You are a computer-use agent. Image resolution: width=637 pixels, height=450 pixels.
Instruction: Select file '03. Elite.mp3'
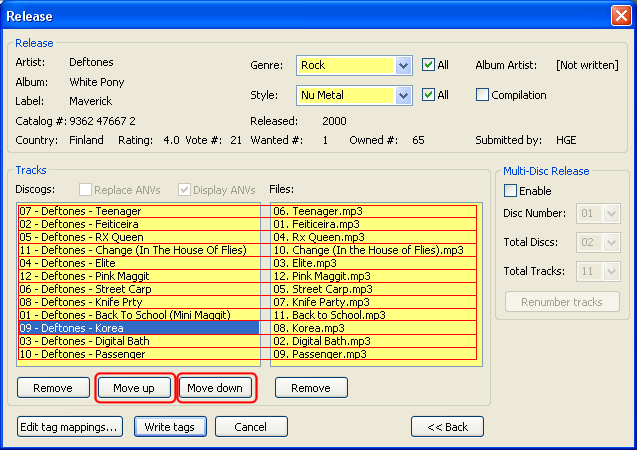pyautogui.click(x=374, y=263)
